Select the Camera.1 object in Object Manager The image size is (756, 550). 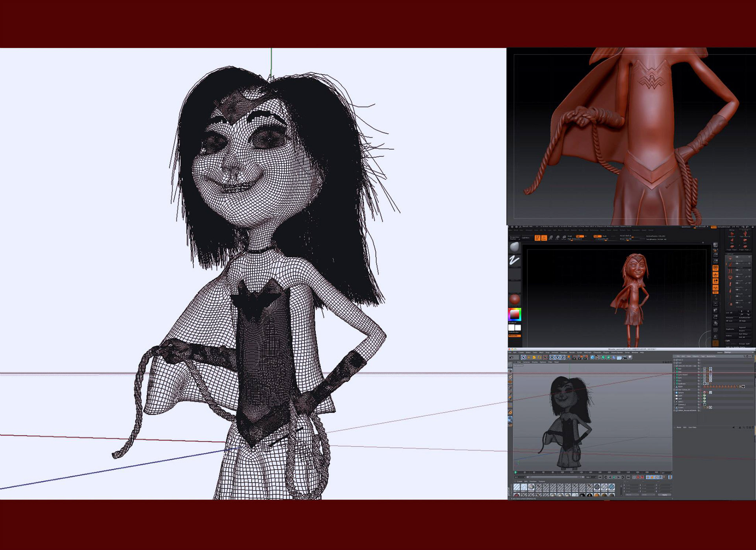coord(682,405)
